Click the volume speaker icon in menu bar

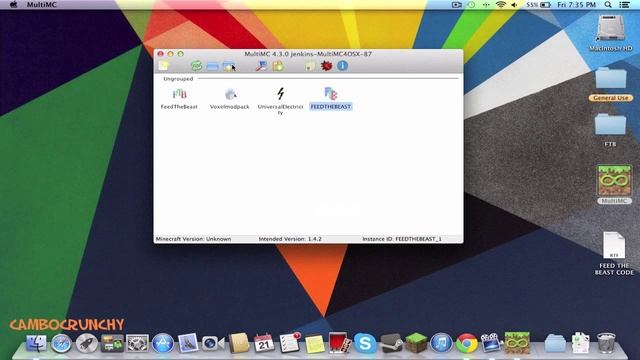514,5
